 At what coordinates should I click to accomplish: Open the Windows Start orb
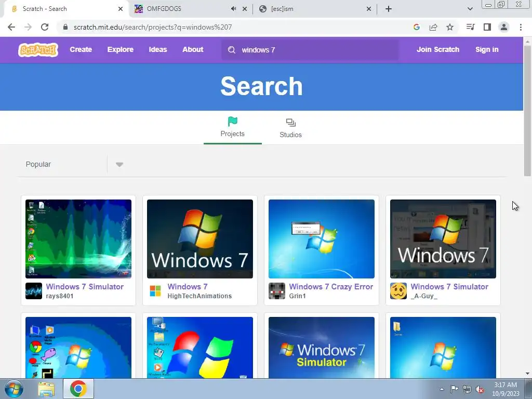14,389
